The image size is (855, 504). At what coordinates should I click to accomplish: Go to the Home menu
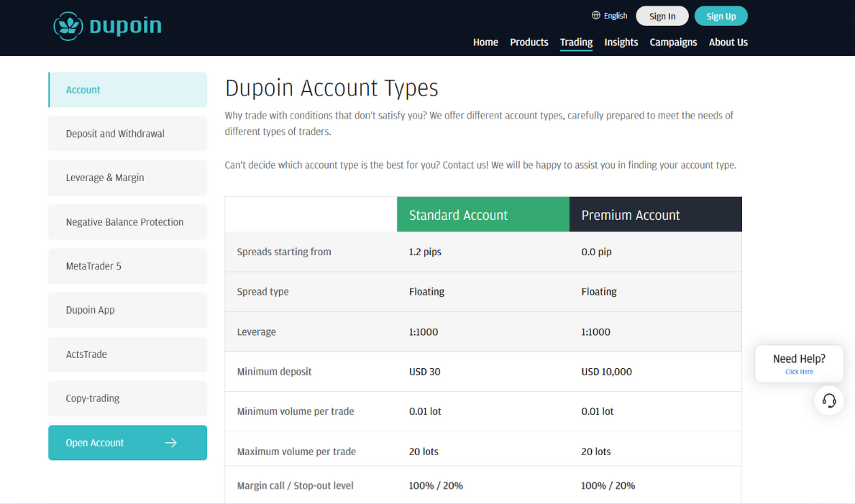[x=485, y=42]
